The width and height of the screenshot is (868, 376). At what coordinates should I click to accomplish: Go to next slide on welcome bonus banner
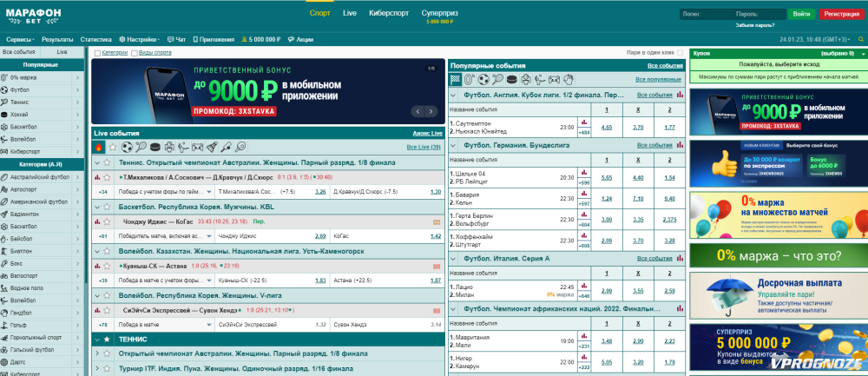point(431,111)
